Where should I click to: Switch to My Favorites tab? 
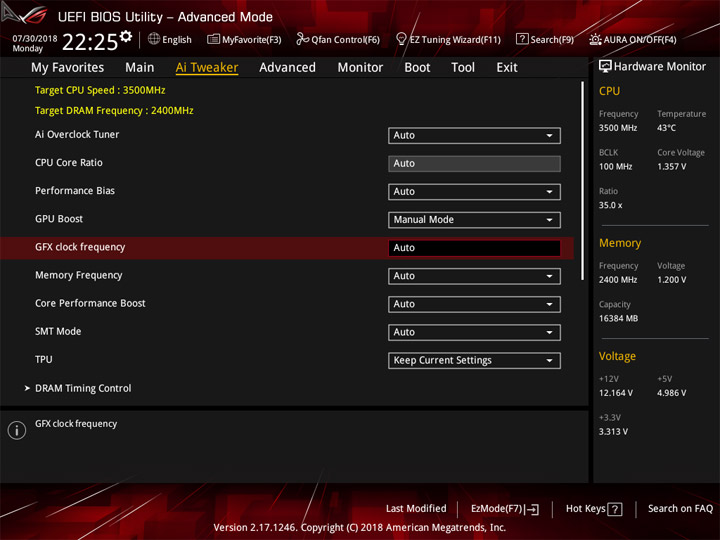(68, 68)
